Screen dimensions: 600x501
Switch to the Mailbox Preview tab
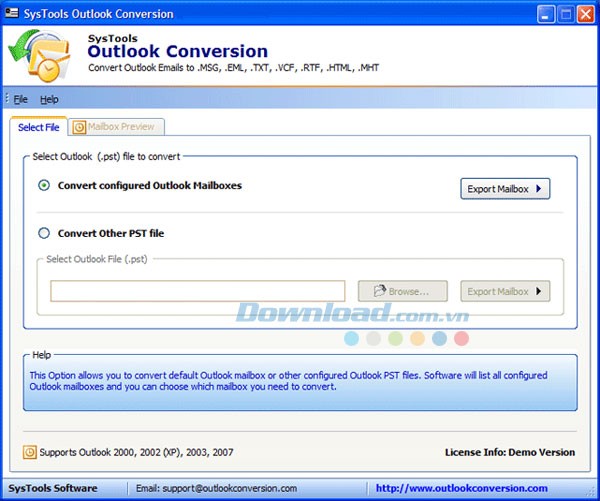pos(116,127)
